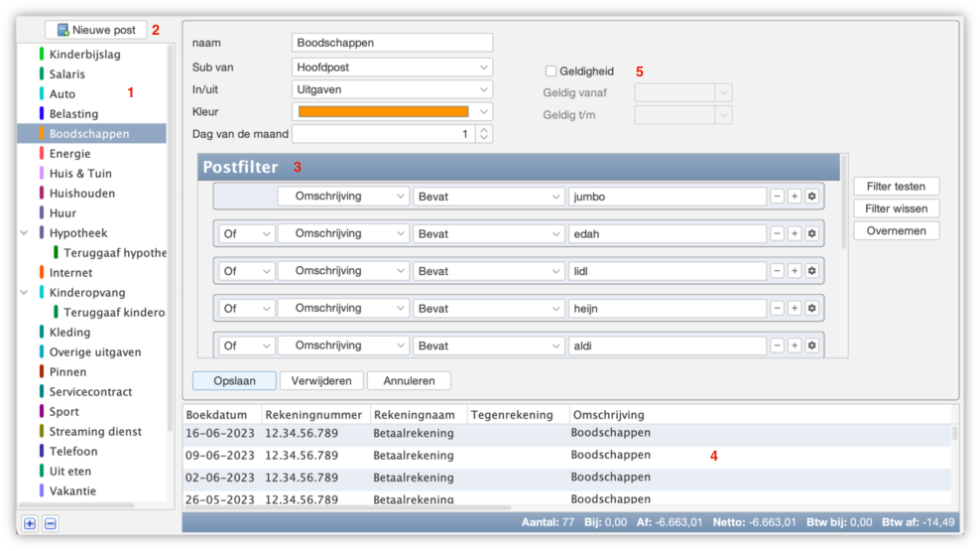
Task: Click the Filter testen button
Action: pyautogui.click(x=896, y=187)
